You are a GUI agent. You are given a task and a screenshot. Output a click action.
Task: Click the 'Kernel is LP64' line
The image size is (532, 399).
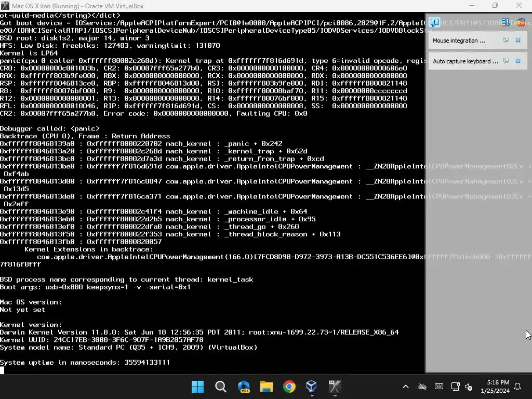29,54
